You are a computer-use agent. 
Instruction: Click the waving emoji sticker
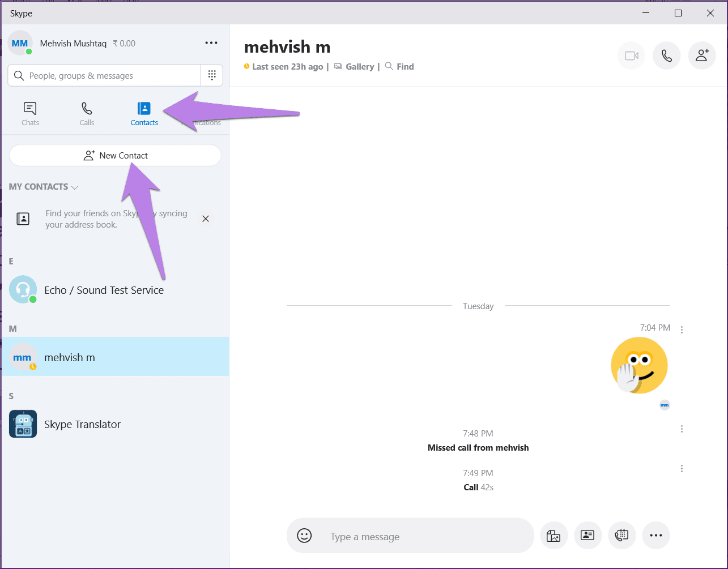(639, 365)
